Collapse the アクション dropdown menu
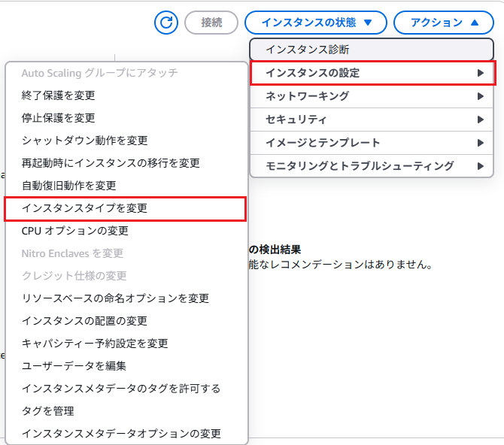 [x=445, y=23]
